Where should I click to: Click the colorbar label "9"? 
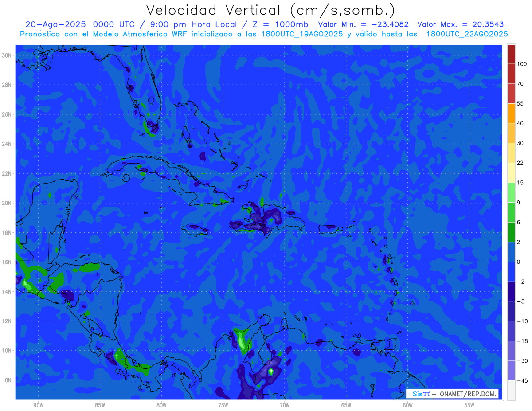[x=519, y=202]
